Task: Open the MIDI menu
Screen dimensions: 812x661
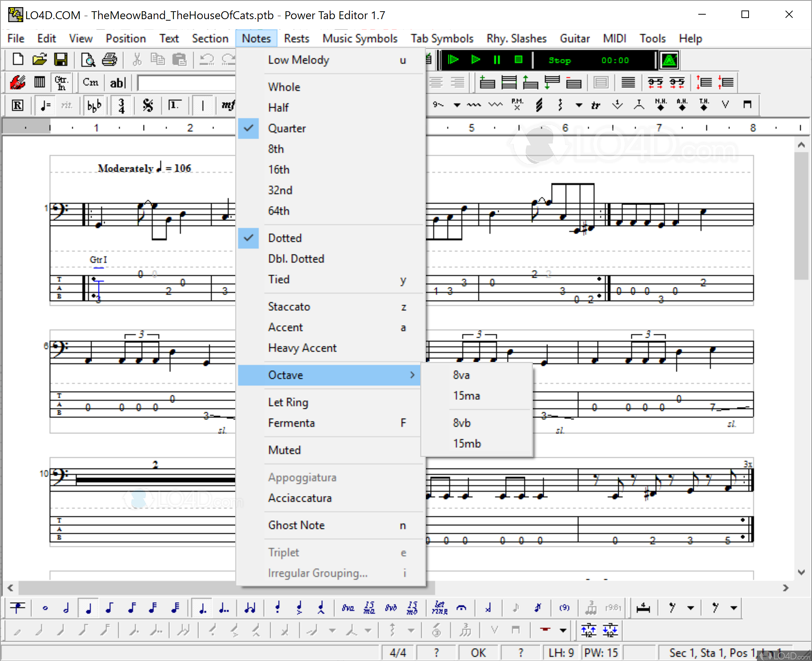Action: [614, 38]
